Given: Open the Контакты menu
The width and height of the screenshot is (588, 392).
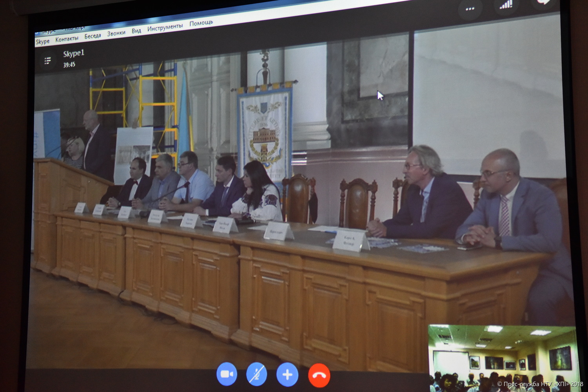Looking at the screenshot, I should tap(67, 39).
